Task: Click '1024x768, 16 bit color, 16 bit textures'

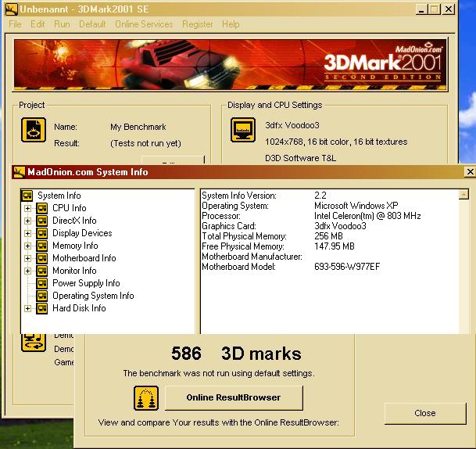Action: pos(336,142)
